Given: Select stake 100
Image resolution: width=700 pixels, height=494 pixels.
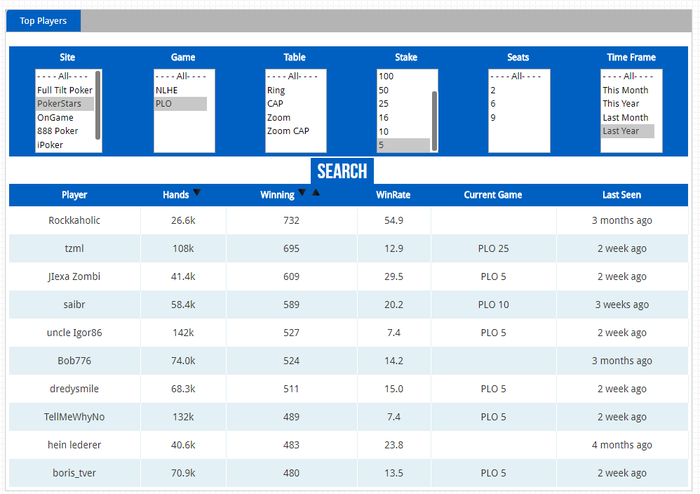Looking at the screenshot, I should click(x=404, y=76).
